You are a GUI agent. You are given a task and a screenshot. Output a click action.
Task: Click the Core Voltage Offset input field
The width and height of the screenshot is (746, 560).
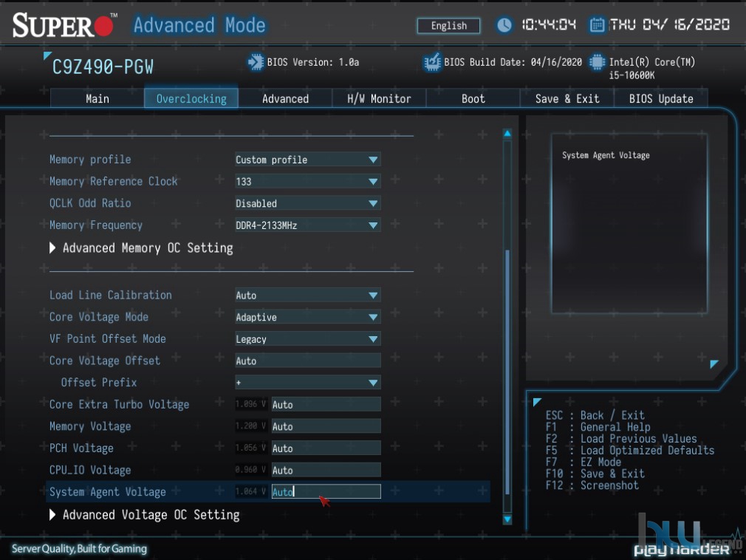pos(308,361)
